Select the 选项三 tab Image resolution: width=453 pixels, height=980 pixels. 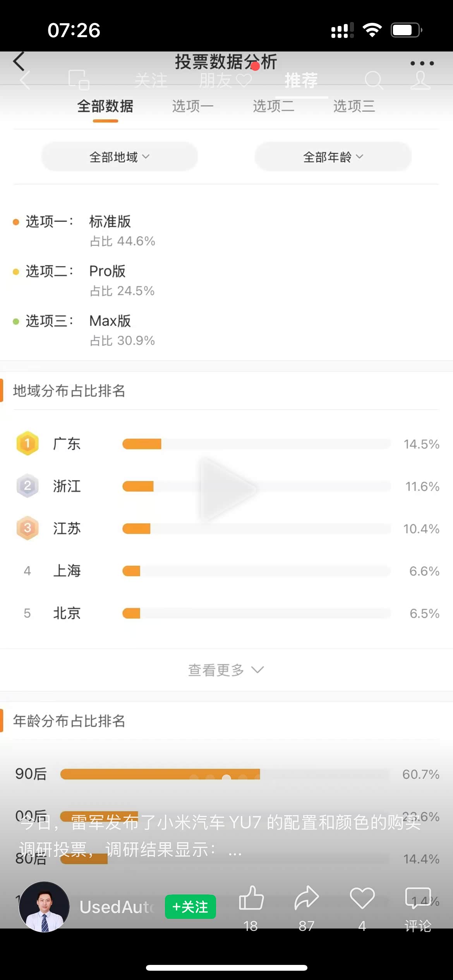pyautogui.click(x=354, y=106)
